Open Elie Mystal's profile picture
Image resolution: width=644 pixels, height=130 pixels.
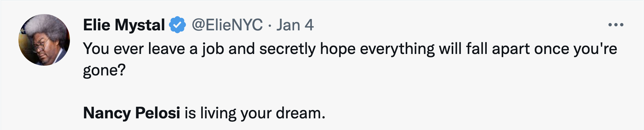pos(44,40)
